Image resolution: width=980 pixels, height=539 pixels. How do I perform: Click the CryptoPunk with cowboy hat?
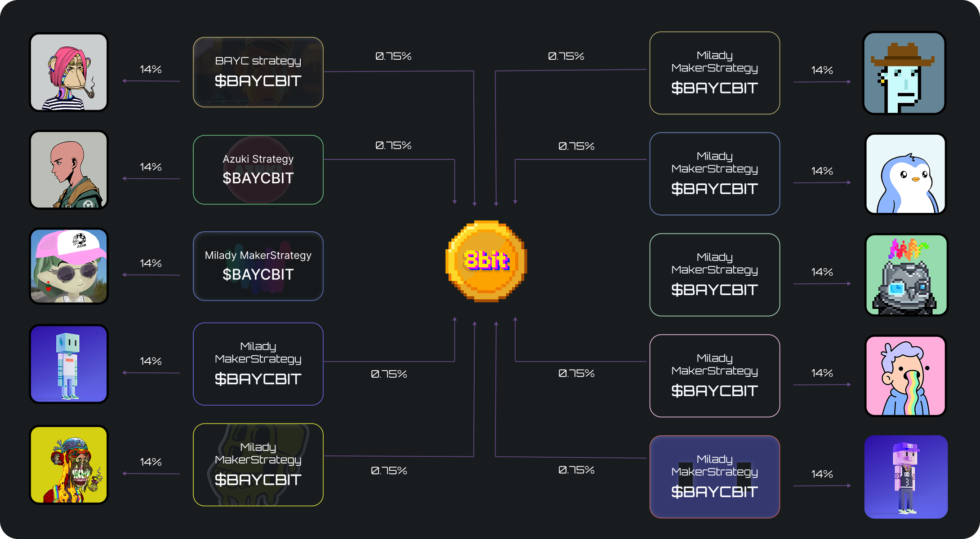(904, 73)
